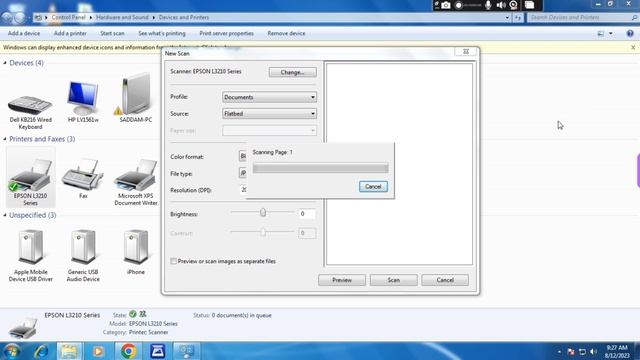Click 'Remove device' in the toolbar
The height and width of the screenshot is (360, 640).
[x=286, y=33]
